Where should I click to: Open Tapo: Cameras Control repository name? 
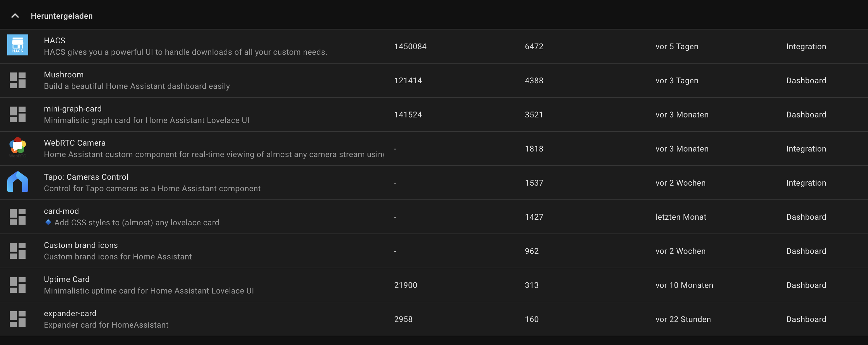click(x=86, y=177)
